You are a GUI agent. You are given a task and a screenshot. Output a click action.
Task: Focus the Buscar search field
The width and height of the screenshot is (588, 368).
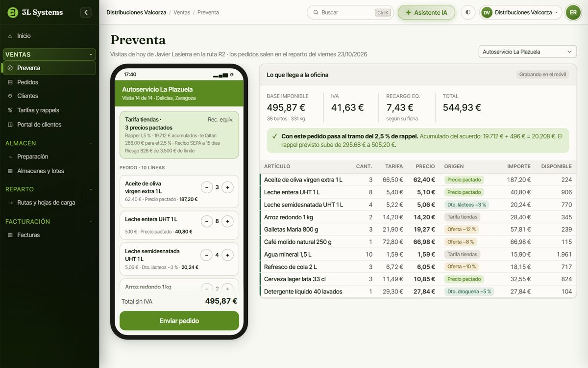[350, 12]
